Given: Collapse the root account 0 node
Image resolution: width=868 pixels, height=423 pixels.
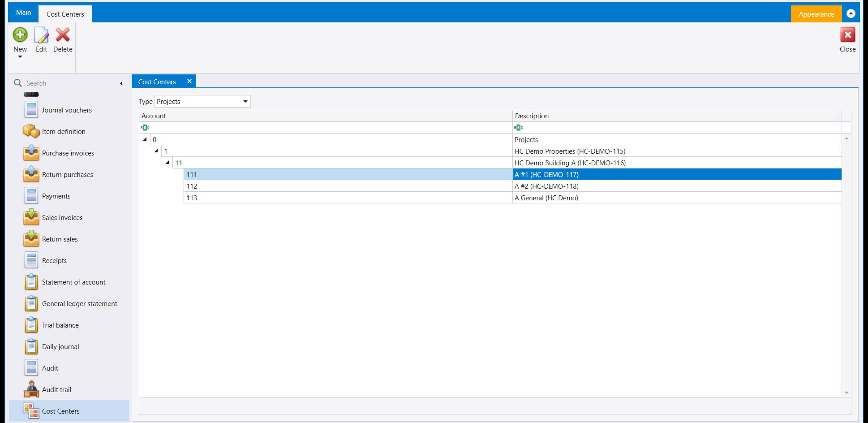Looking at the screenshot, I should 145,139.
